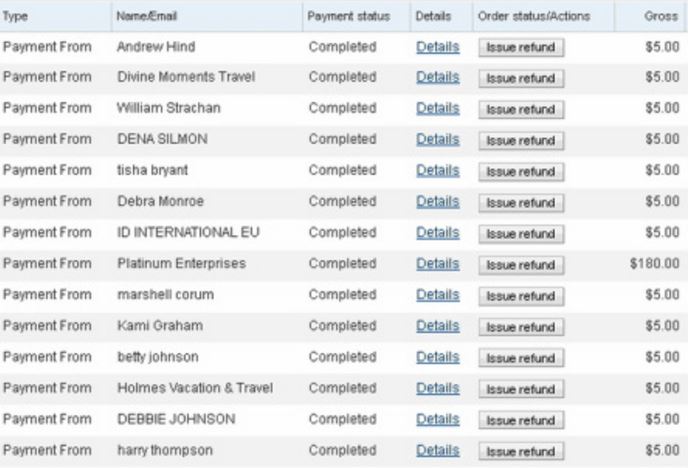View Details for marshell corum
The image size is (689, 468).
(438, 295)
